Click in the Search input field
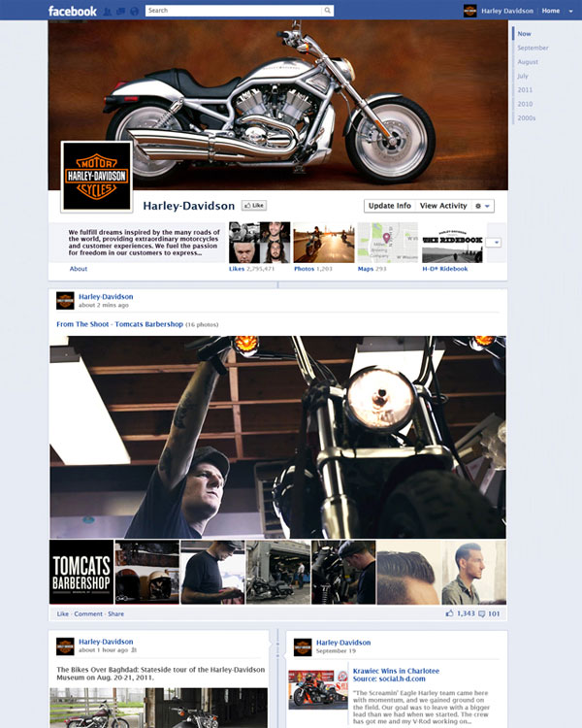582x728 pixels. click(x=233, y=11)
